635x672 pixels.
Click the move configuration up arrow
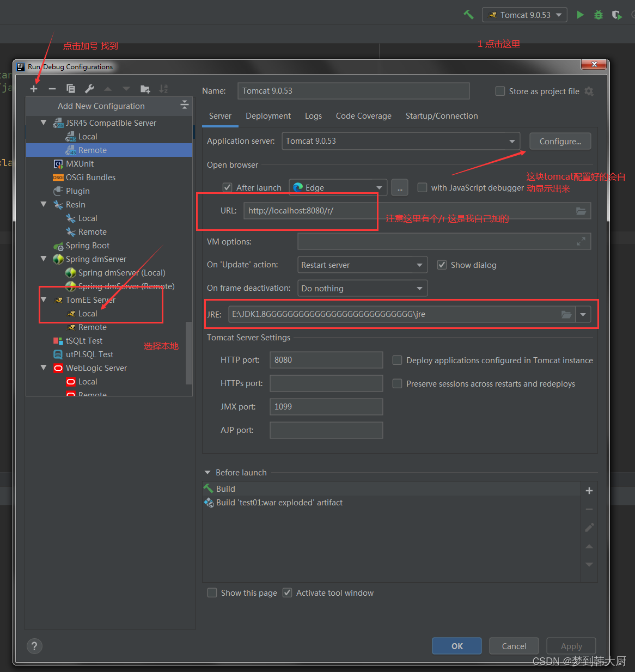tap(108, 89)
